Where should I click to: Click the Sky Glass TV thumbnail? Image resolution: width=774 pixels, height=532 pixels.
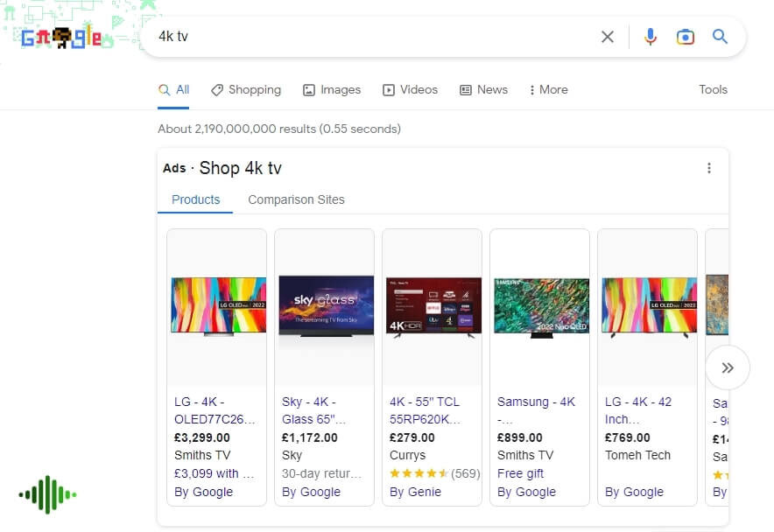tap(326, 306)
